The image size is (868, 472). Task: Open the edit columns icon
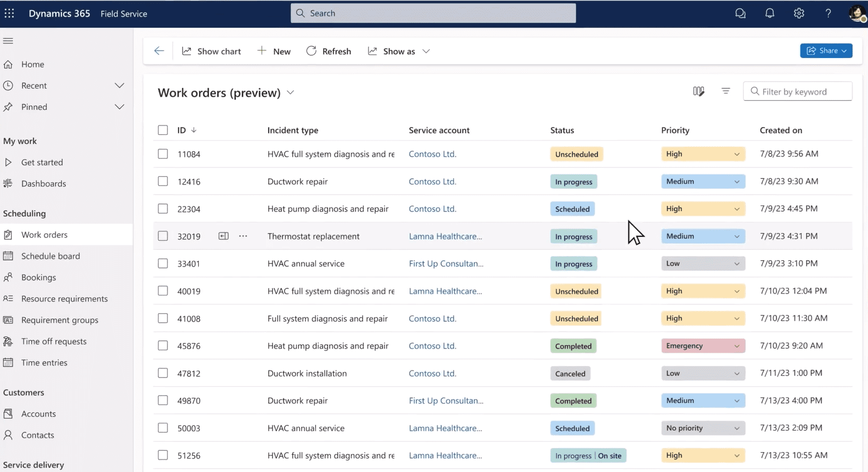698,91
